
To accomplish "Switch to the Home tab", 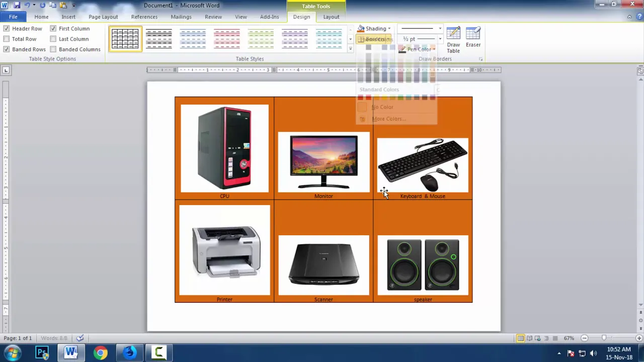I will [x=41, y=17].
